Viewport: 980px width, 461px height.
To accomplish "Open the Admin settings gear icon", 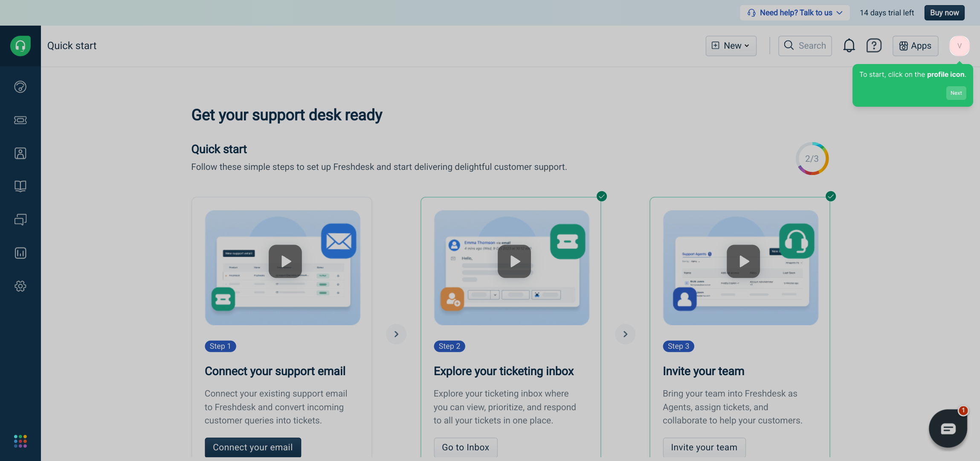I will click(20, 286).
